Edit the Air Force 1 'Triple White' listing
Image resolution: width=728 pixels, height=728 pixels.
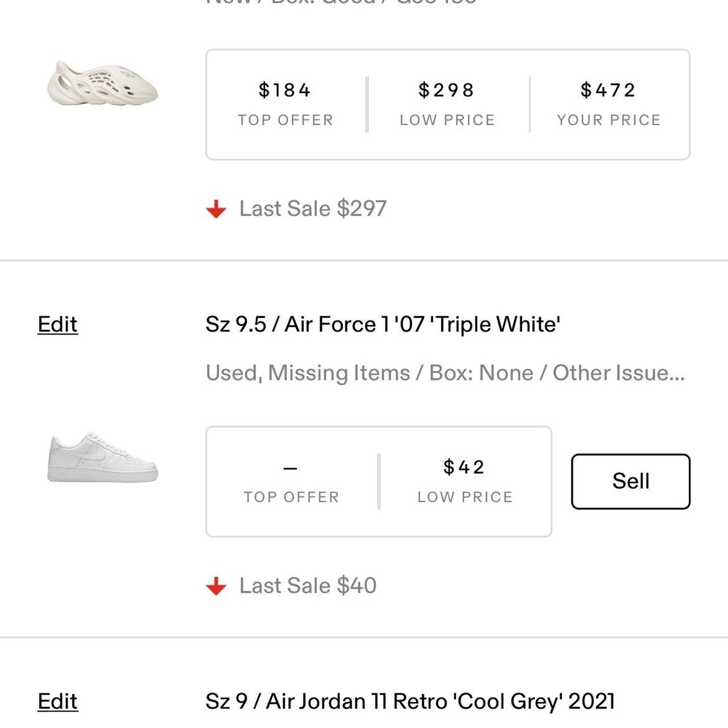pos(57,324)
